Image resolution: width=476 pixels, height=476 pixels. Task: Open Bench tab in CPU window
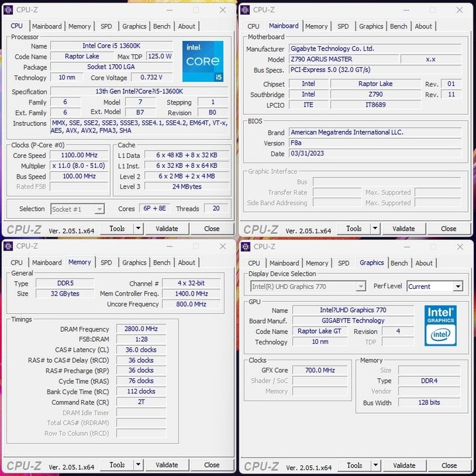161,26
